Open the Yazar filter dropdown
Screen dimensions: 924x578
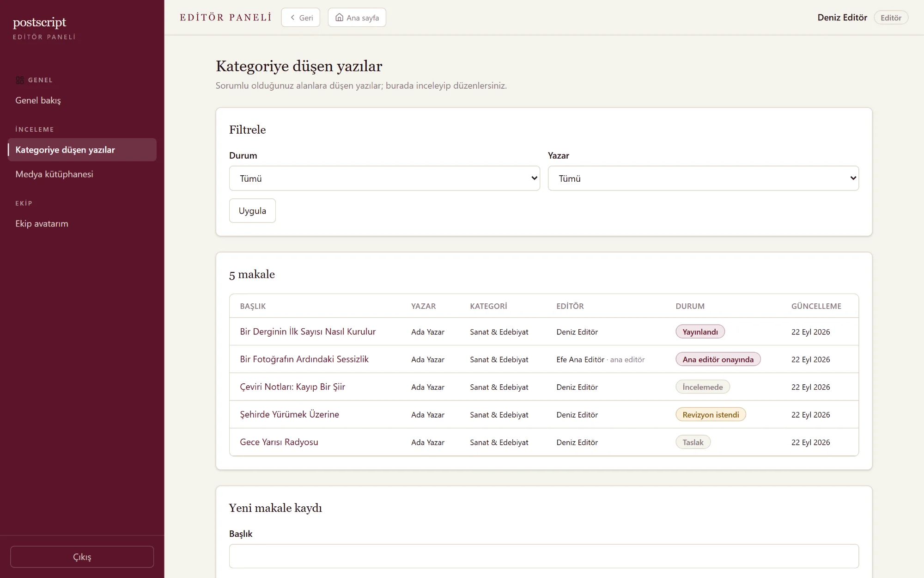(x=703, y=178)
